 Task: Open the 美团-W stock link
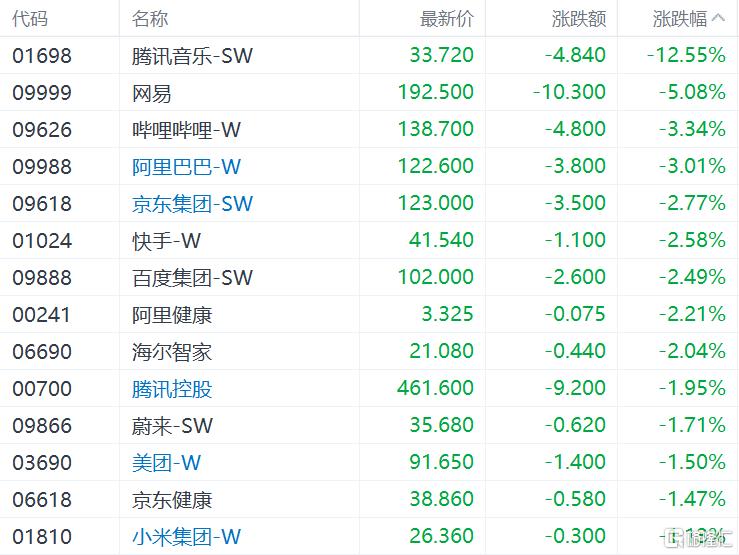166,463
